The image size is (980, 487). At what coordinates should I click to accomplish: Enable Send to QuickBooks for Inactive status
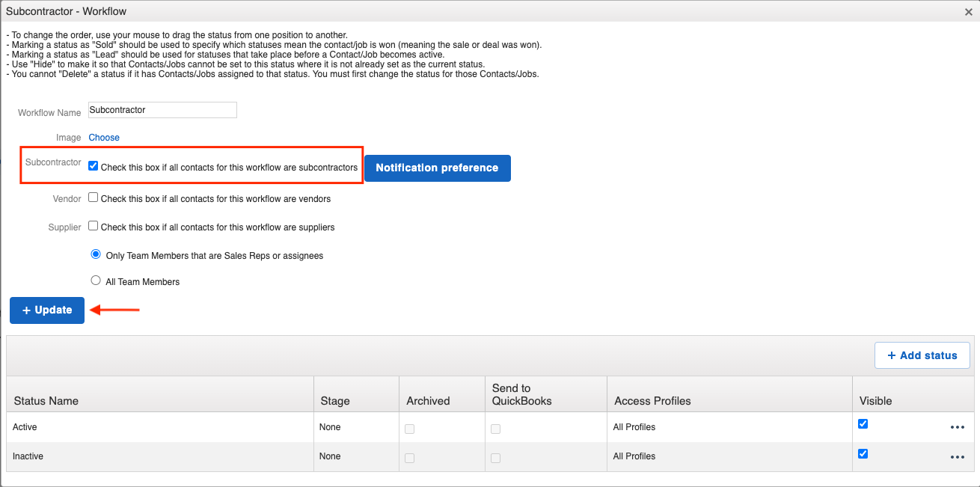pos(495,458)
